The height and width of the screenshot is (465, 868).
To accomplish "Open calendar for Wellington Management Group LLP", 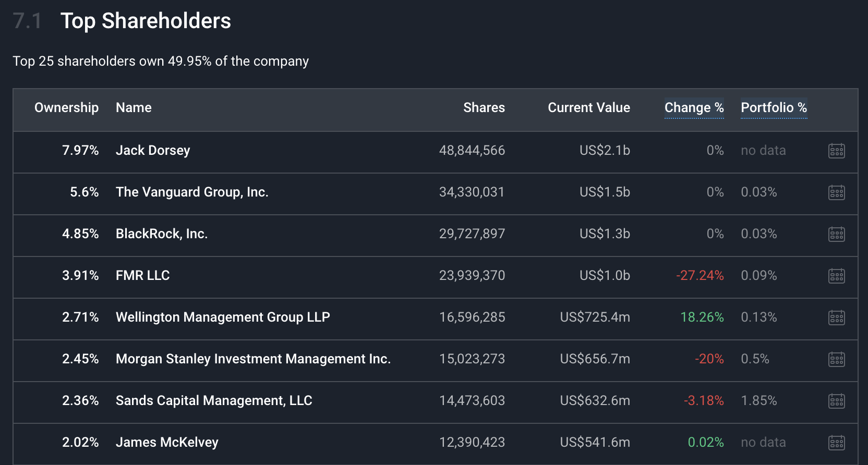I will pos(837,317).
